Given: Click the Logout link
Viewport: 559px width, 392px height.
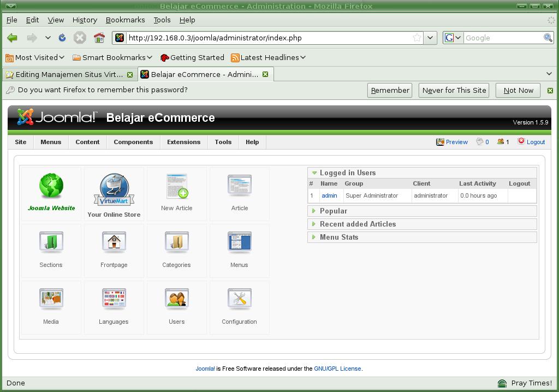Looking at the screenshot, I should 535,142.
